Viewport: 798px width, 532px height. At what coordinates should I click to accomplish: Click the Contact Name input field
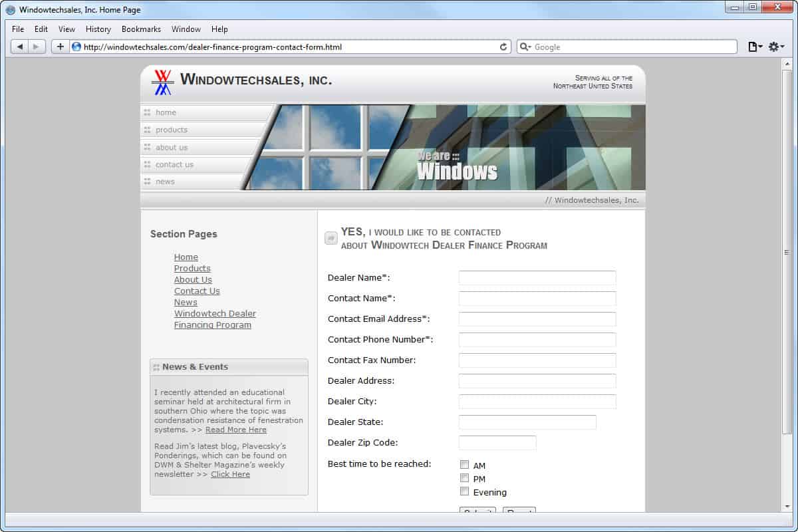click(537, 299)
